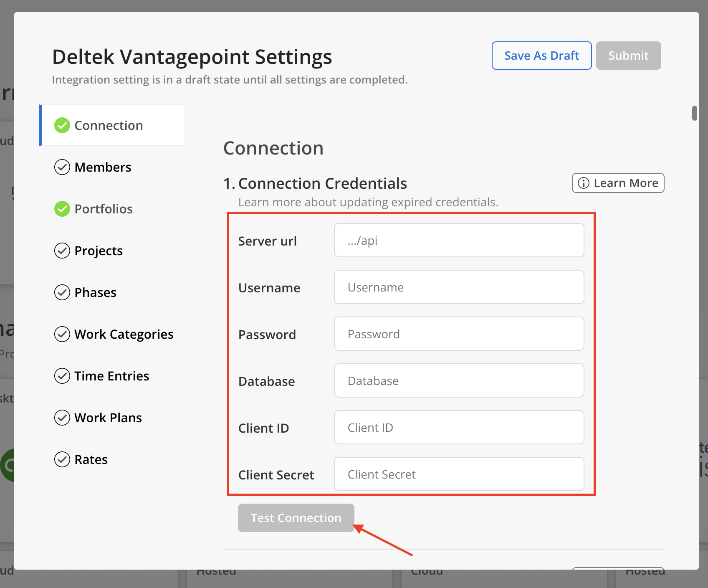Focus the Database input field
This screenshot has width=708, height=588.
click(459, 380)
